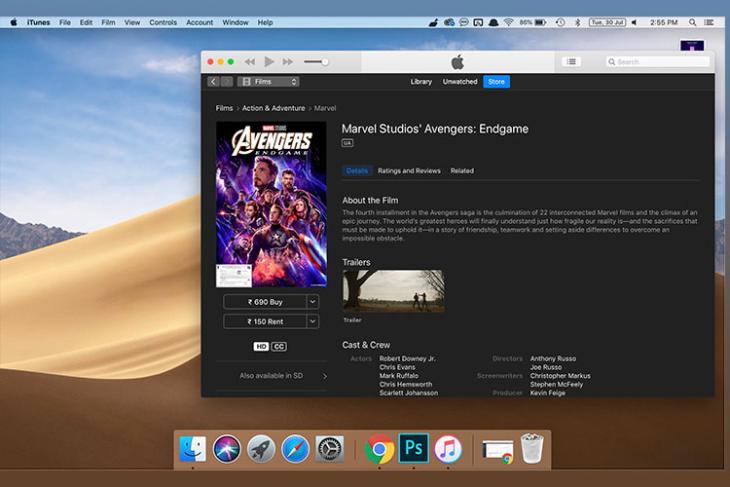This screenshot has width=730, height=487.
Task: Select the Related tab
Action: (x=462, y=171)
